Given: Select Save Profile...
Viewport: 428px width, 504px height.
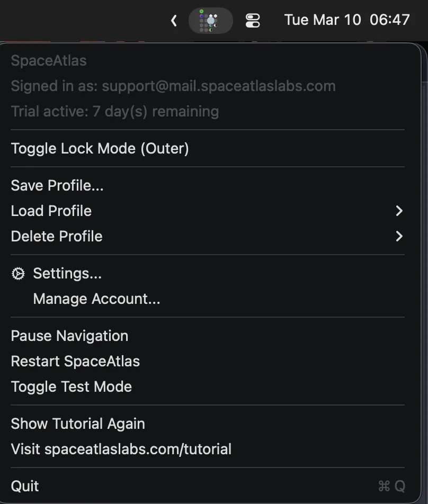Looking at the screenshot, I should tap(57, 185).
